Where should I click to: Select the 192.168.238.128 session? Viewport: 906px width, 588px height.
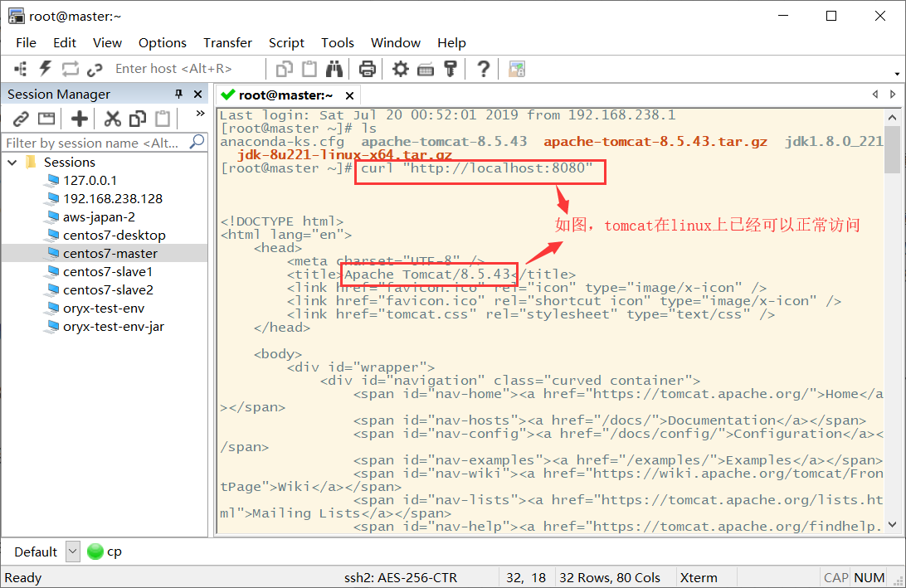113,199
